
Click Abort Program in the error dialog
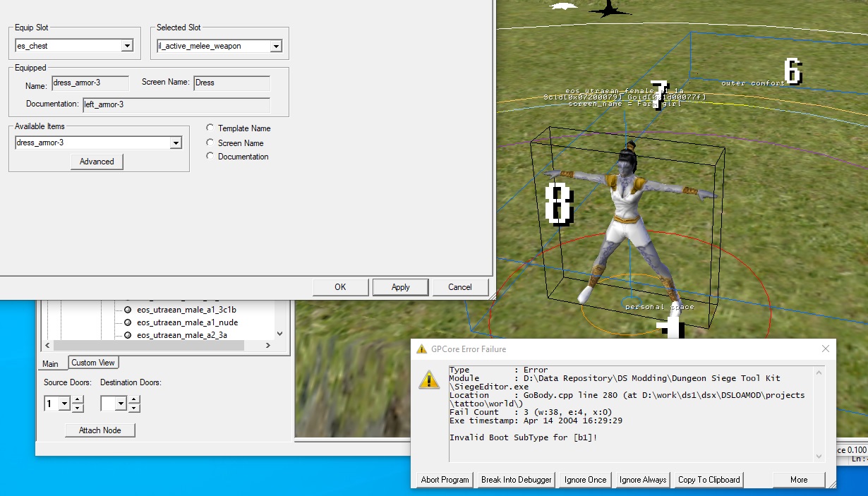pos(445,480)
